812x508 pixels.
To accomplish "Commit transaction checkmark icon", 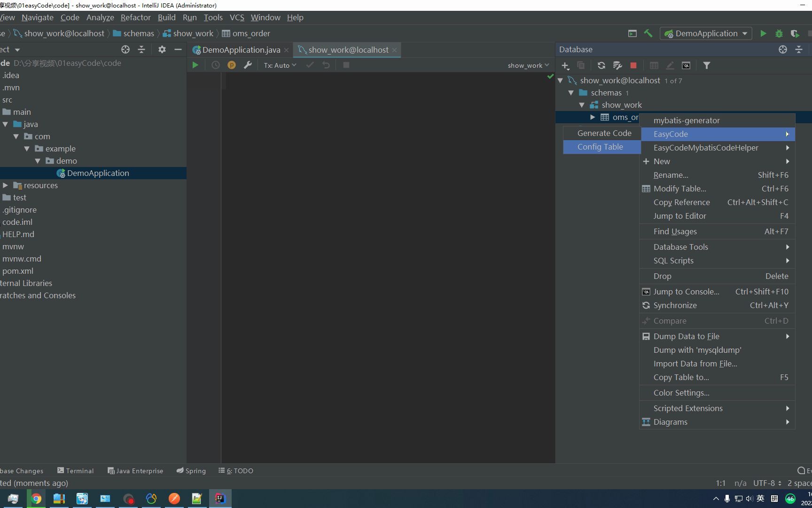I will [310, 65].
